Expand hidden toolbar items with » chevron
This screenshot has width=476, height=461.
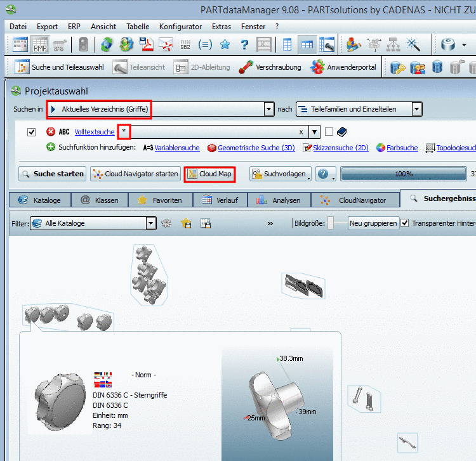click(270, 223)
